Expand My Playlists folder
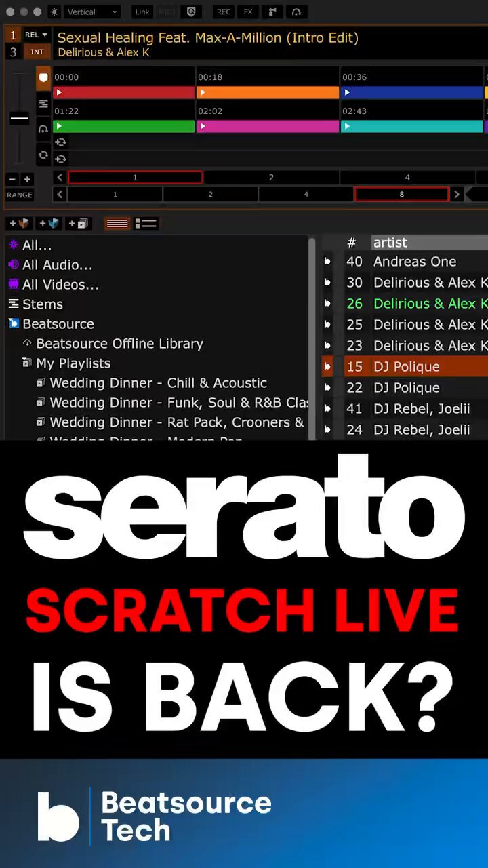Viewport: 488px width, 868px height. (x=26, y=363)
